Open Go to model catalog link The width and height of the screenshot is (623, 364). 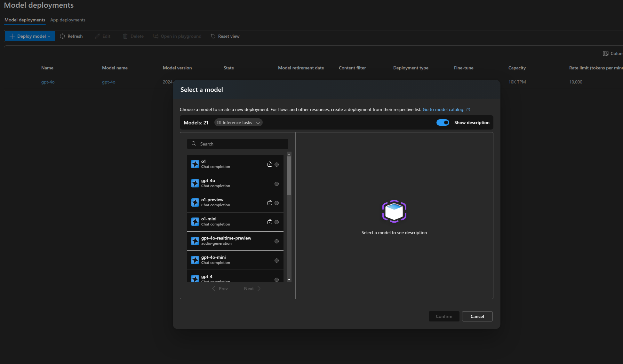(x=443, y=109)
